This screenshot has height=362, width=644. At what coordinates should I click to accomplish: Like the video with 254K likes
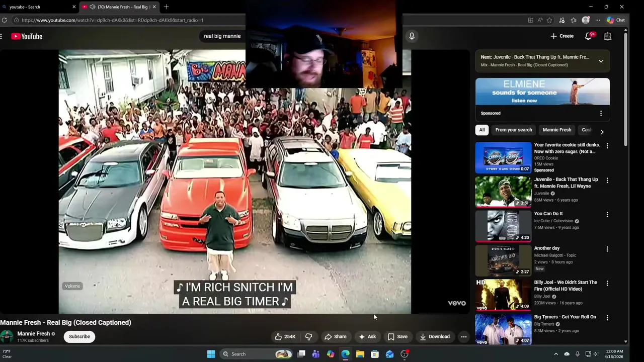(x=285, y=336)
